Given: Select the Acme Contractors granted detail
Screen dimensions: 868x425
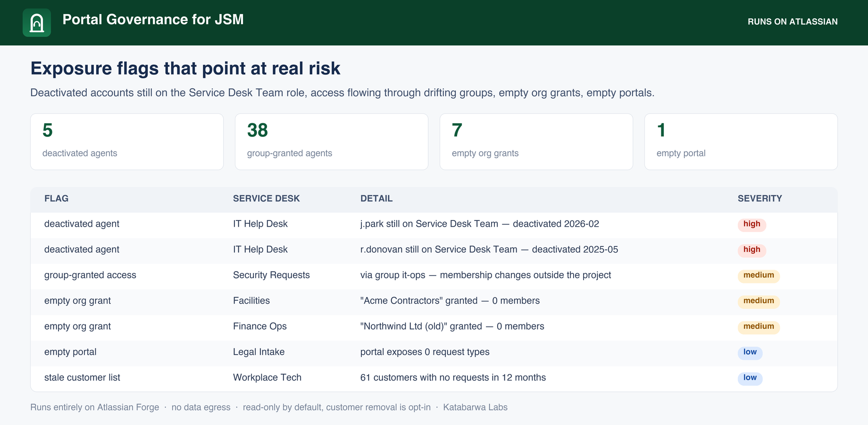Looking at the screenshot, I should click(450, 301).
